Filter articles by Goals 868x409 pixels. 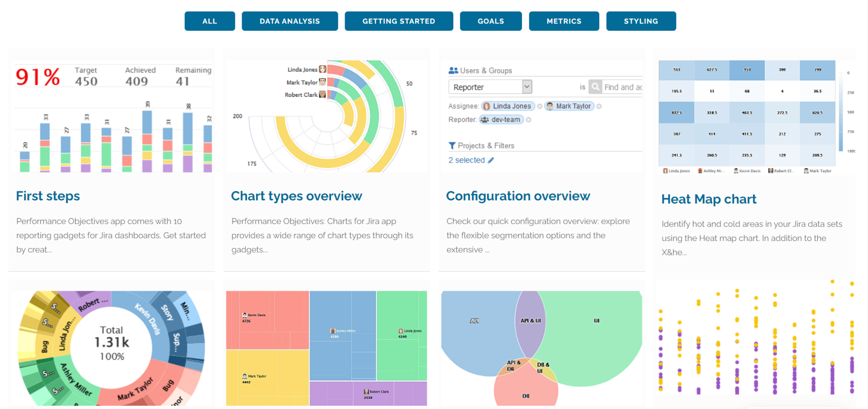click(490, 21)
